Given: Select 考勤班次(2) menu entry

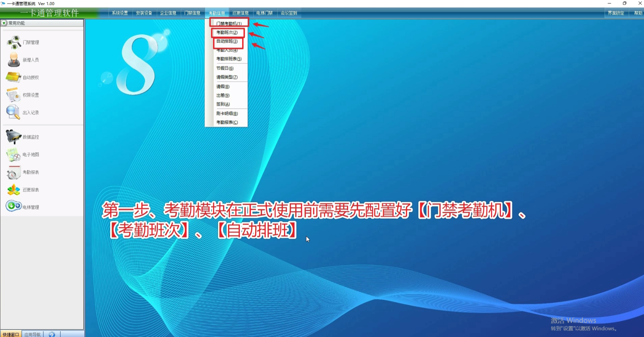Looking at the screenshot, I should (x=227, y=32).
